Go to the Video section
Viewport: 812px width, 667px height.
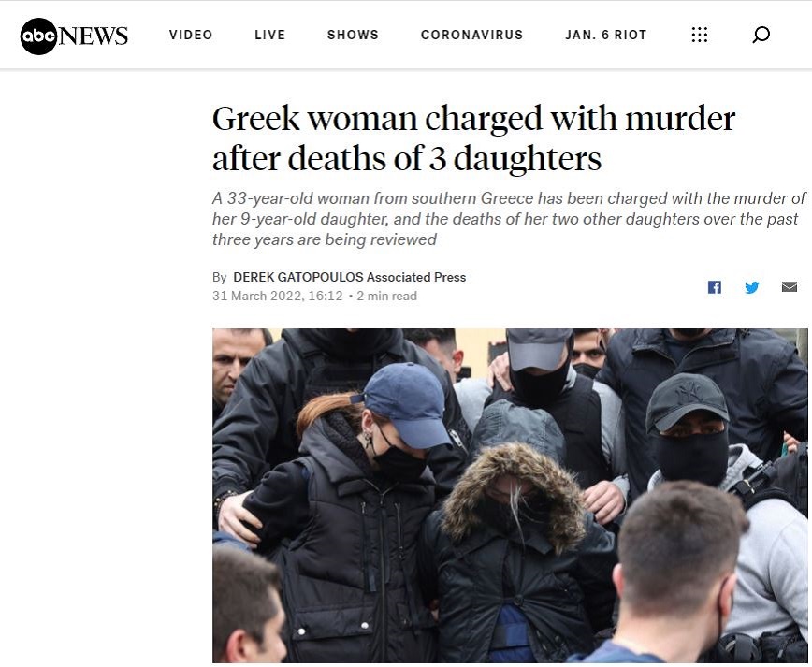[x=191, y=35]
